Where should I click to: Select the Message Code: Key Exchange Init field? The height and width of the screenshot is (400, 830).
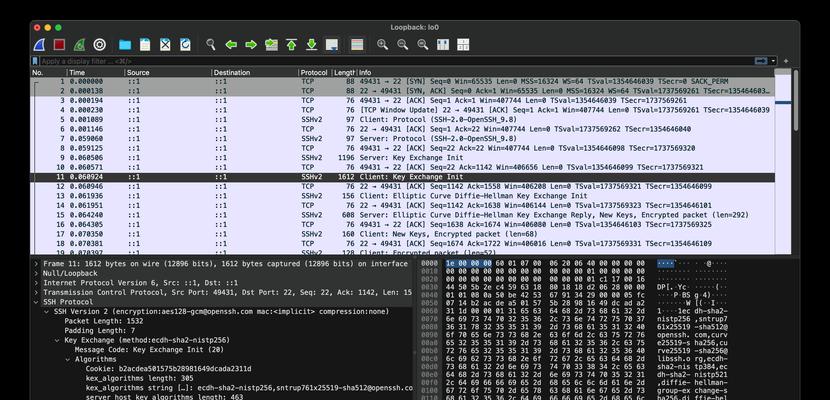(149, 350)
